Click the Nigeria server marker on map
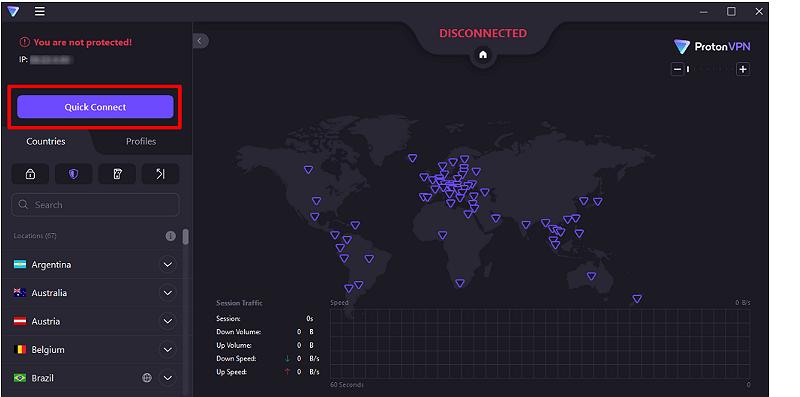The width and height of the screenshot is (800, 397). pyautogui.click(x=442, y=235)
